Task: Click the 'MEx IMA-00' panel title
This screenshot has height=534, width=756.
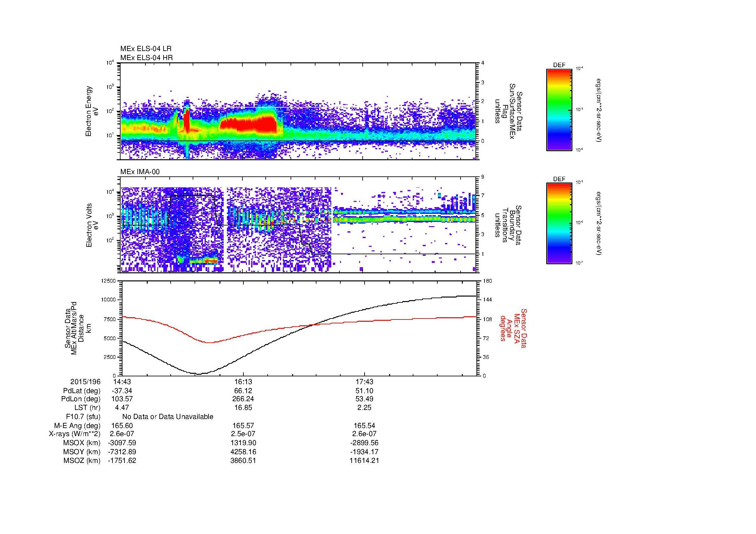Action: pos(140,172)
